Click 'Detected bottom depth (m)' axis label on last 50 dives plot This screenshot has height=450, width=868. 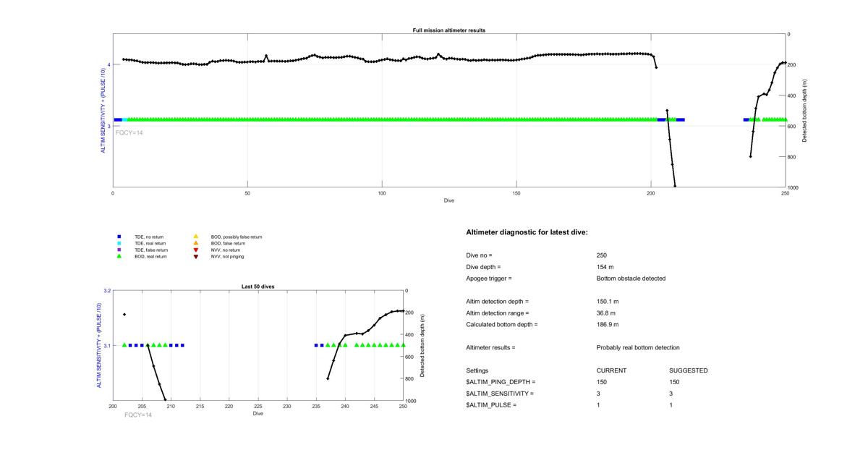tap(422, 346)
